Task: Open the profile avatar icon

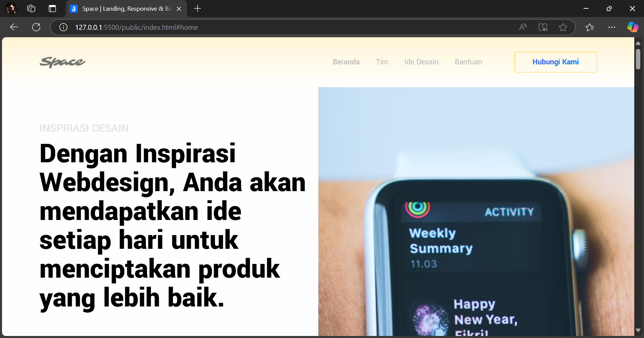Action: pyautogui.click(x=11, y=9)
